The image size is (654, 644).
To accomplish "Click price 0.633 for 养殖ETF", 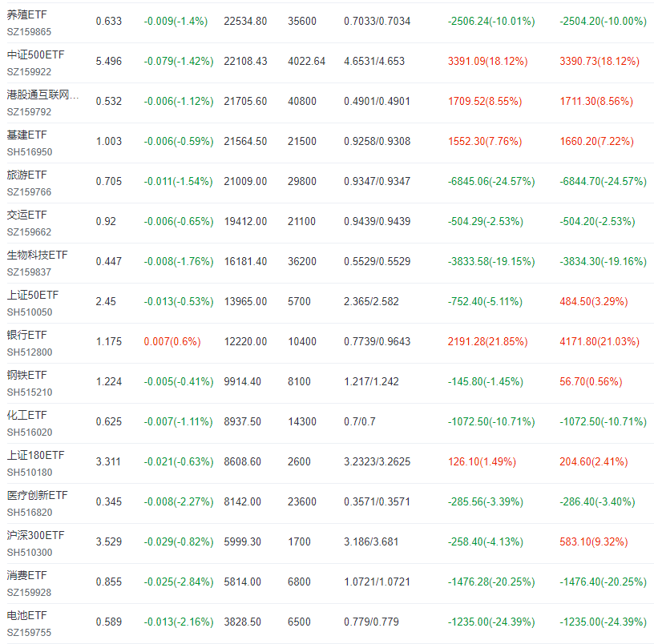I will 109,21.
